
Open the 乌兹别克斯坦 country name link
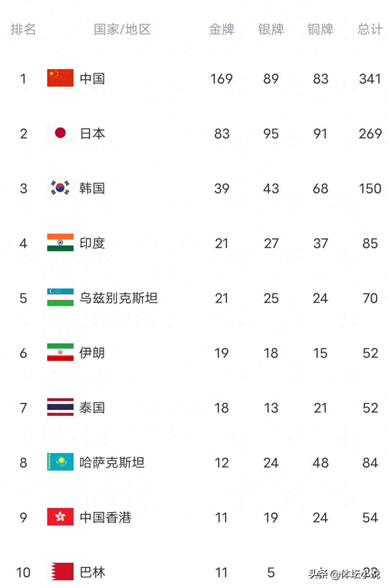(119, 298)
